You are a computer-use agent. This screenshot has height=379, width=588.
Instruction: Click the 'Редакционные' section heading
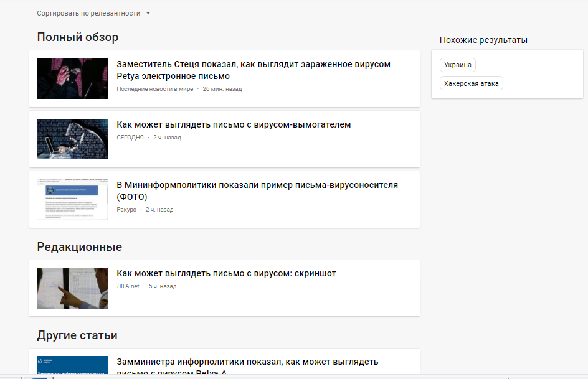coord(80,247)
